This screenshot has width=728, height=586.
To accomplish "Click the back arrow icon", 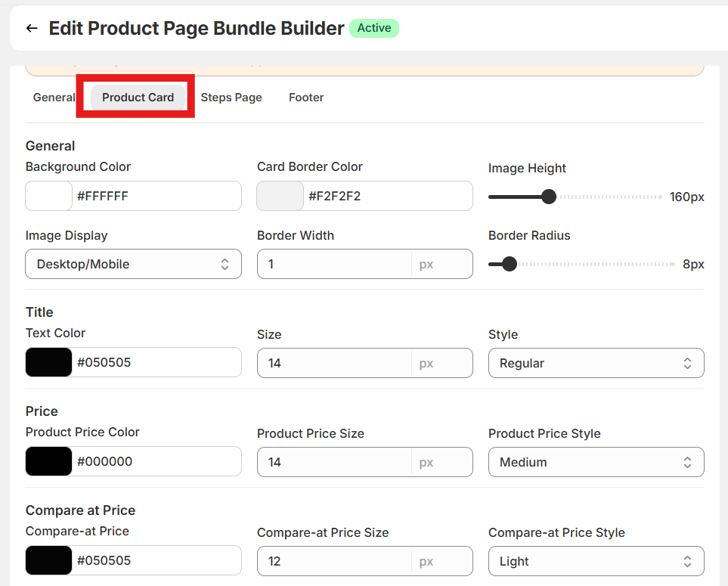I will point(32,29).
